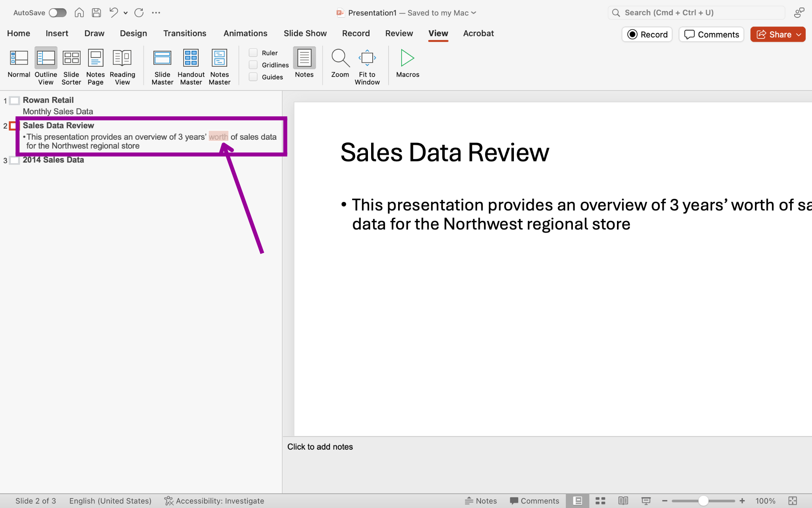812x508 pixels.
Task: Open the Share dropdown
Action: [799, 35]
